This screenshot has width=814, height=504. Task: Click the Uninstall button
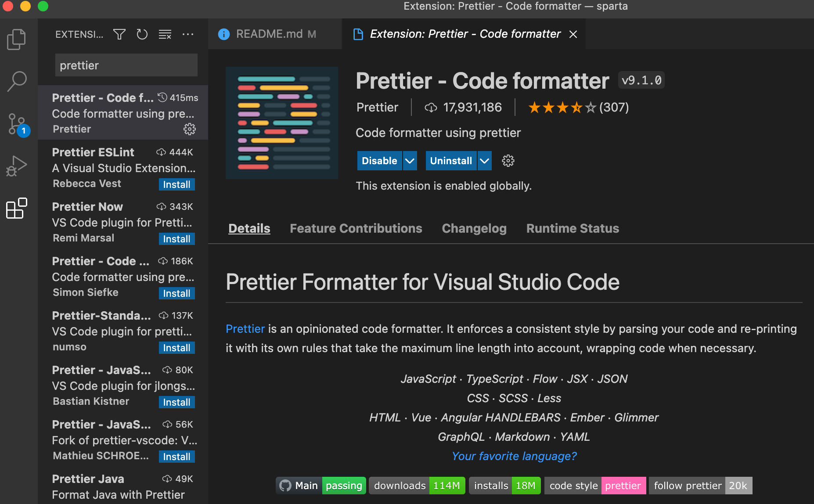pos(451,161)
